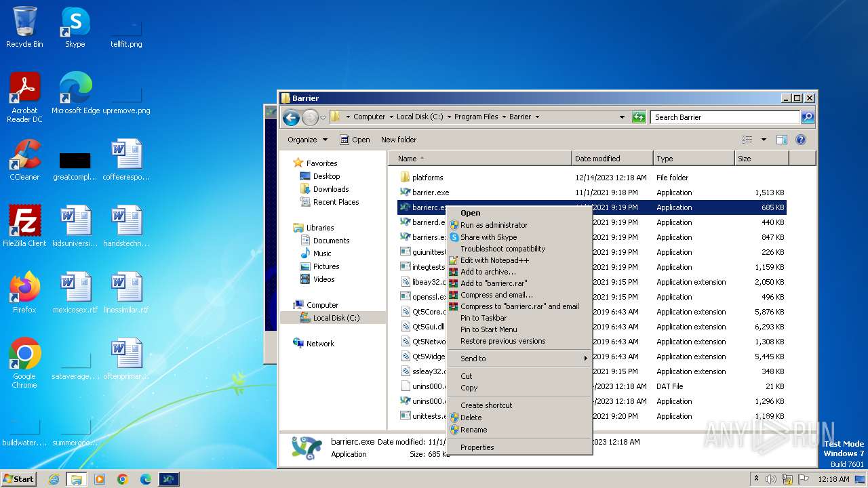Select Network in the navigation pane
Screen dimensions: 868x488
coord(320,344)
